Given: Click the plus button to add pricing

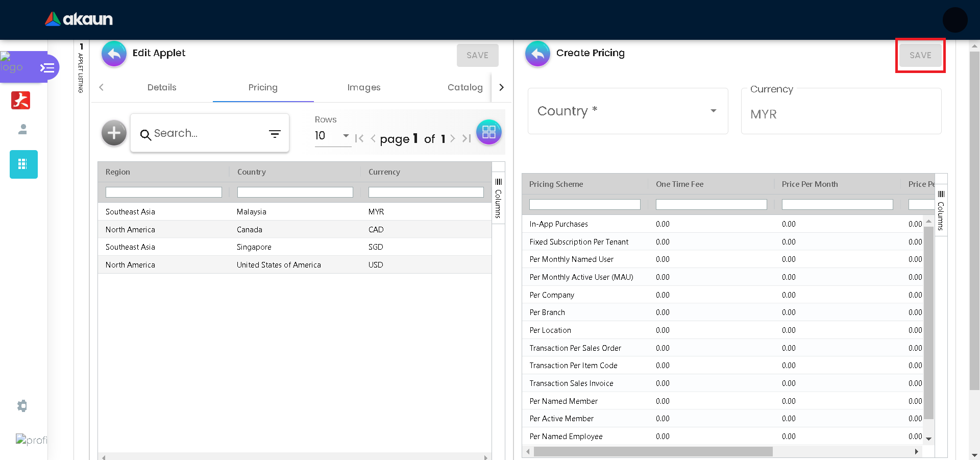Looking at the screenshot, I should (114, 133).
